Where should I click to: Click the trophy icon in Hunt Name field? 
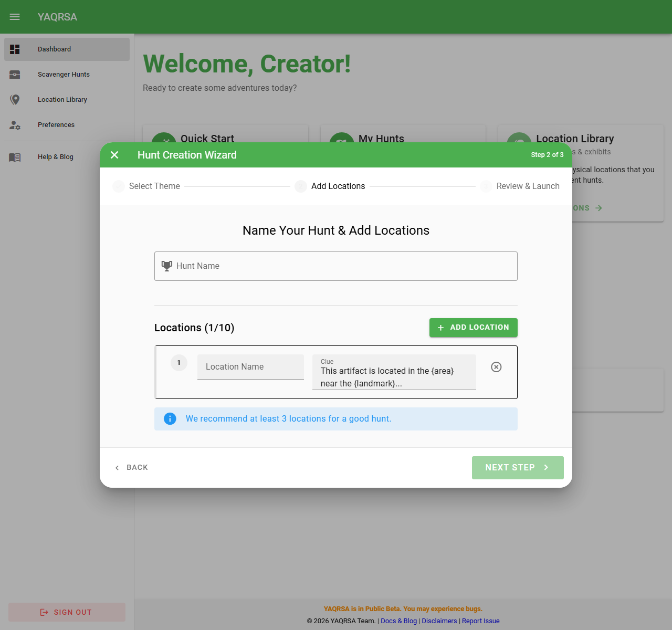point(167,266)
